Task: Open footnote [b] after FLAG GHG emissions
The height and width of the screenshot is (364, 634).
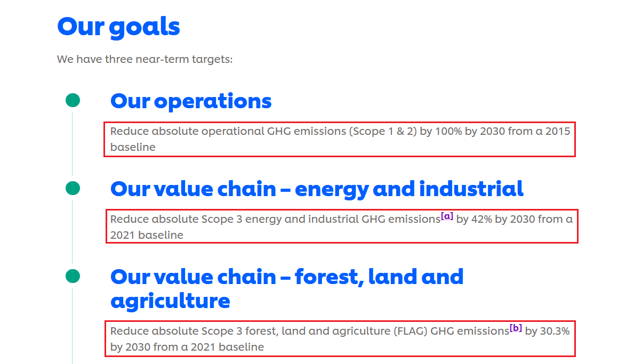Action: click(x=516, y=328)
